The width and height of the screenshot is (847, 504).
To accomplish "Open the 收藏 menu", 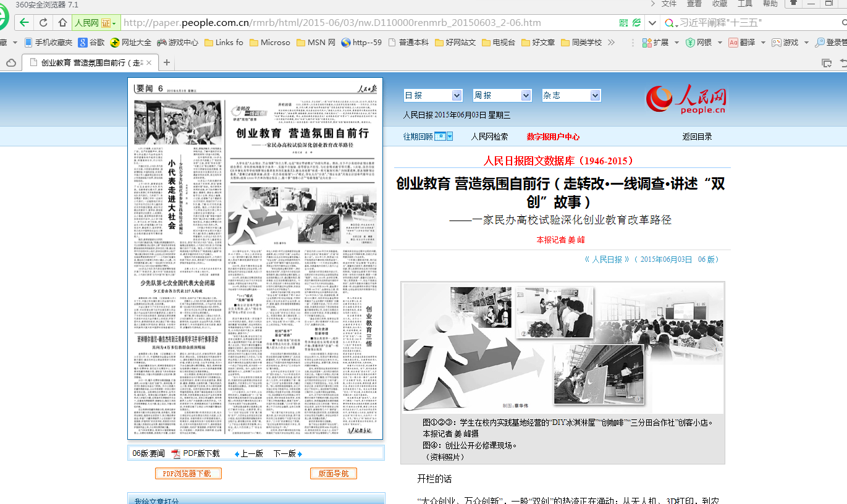I will [720, 4].
